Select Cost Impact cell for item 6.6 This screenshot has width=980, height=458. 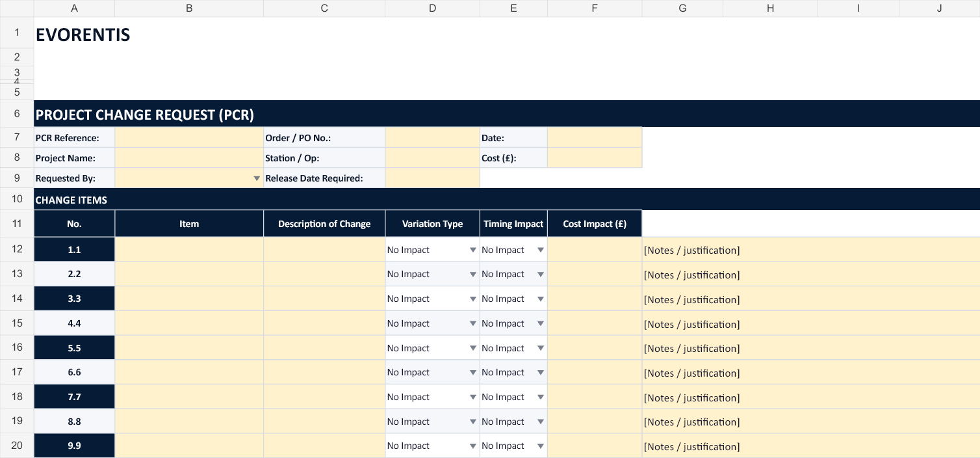(x=595, y=373)
